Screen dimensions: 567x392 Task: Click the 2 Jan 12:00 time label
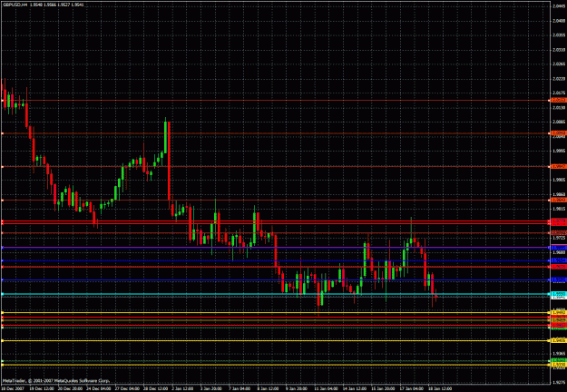coord(182,388)
